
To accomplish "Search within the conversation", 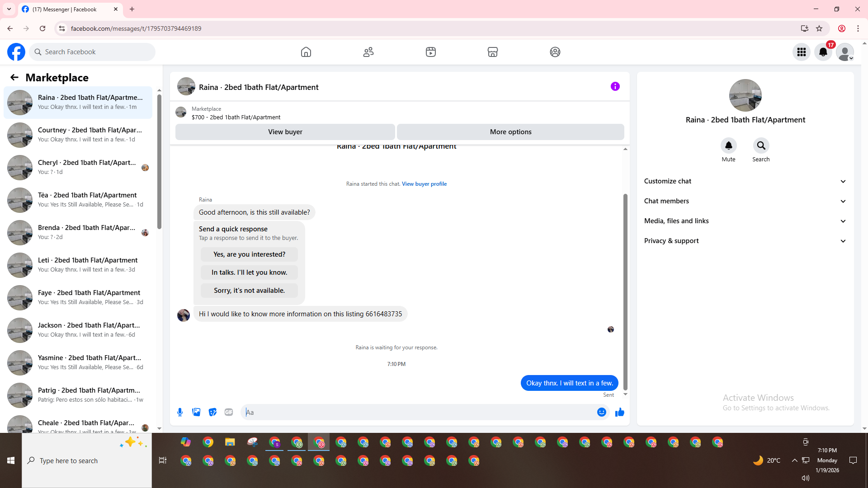I will coord(761,146).
